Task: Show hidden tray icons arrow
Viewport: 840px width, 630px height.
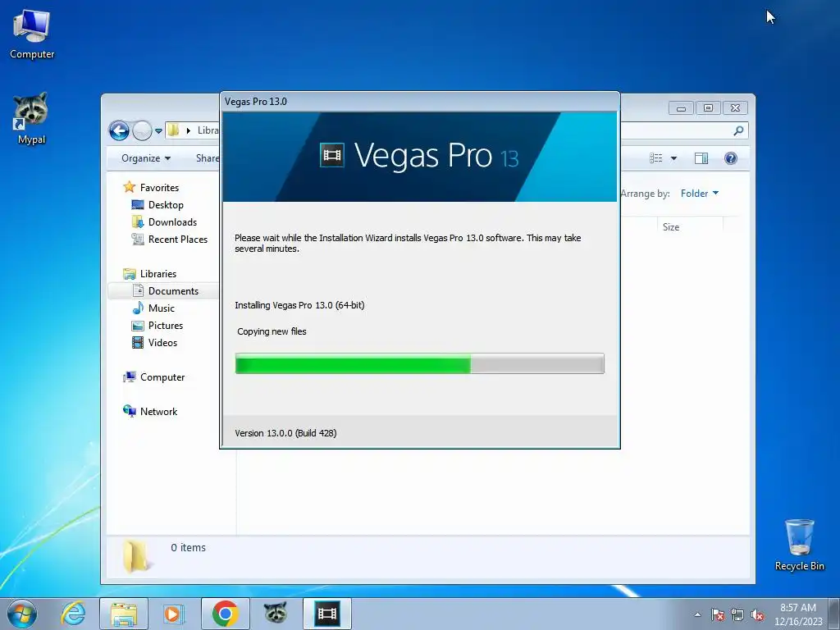Action: pos(697,614)
